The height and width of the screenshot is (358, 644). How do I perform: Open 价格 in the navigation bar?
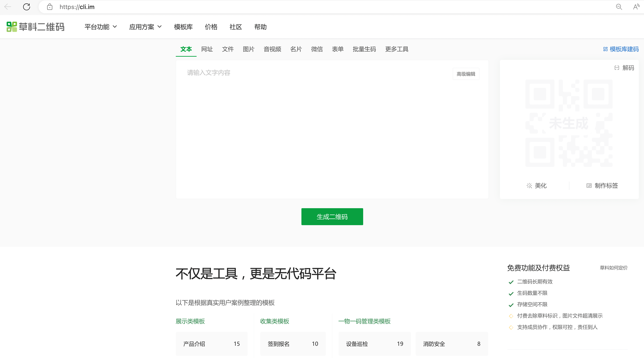(x=211, y=27)
